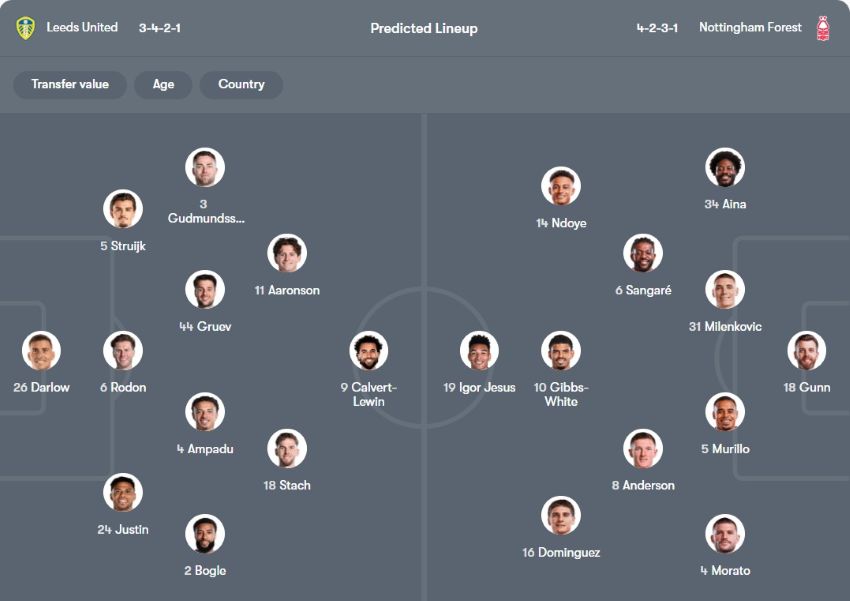The image size is (850, 601).
Task: Select Gibbs-White's player avatar
Action: [561, 351]
